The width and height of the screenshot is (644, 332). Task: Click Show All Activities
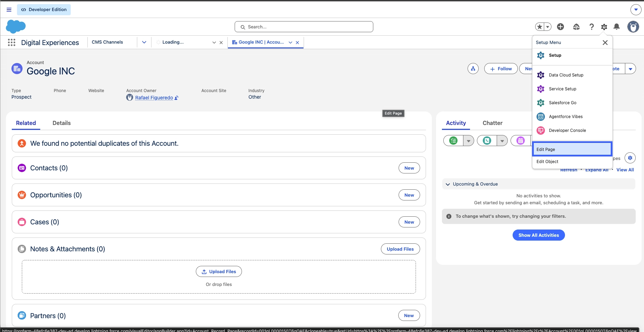click(539, 235)
